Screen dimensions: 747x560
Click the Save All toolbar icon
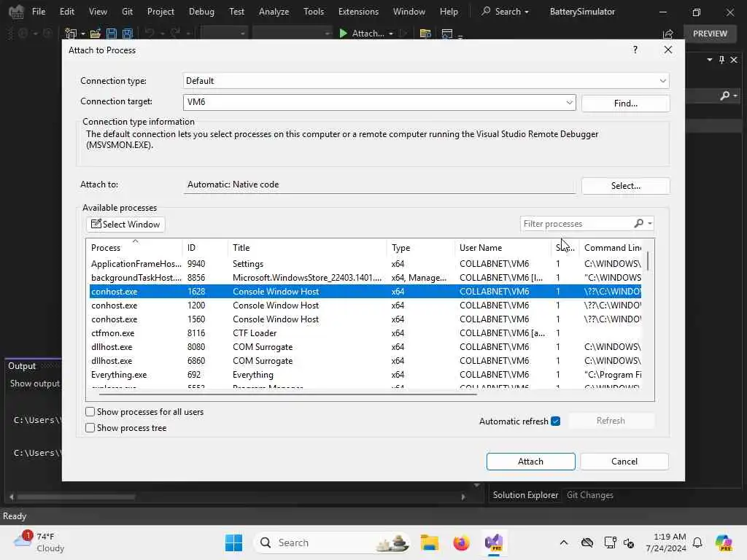coord(127,34)
